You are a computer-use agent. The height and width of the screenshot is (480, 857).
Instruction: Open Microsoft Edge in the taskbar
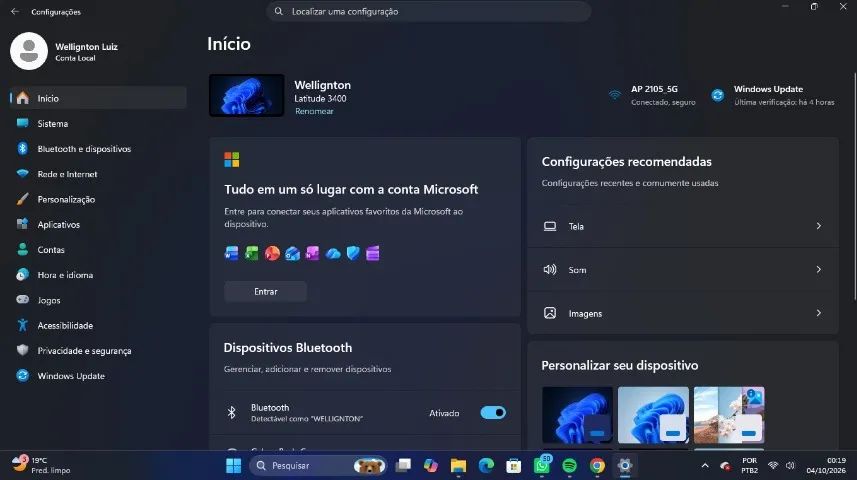click(486, 465)
